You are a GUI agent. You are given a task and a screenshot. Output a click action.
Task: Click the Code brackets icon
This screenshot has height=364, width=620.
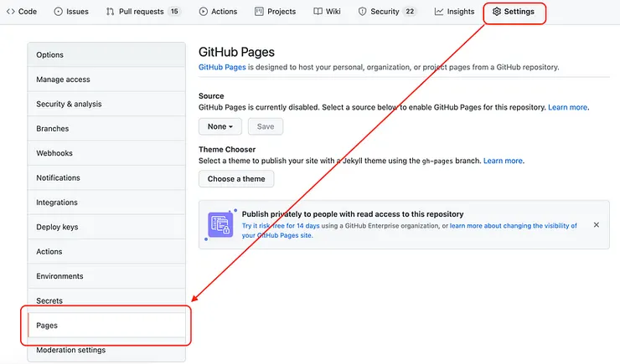(x=11, y=12)
